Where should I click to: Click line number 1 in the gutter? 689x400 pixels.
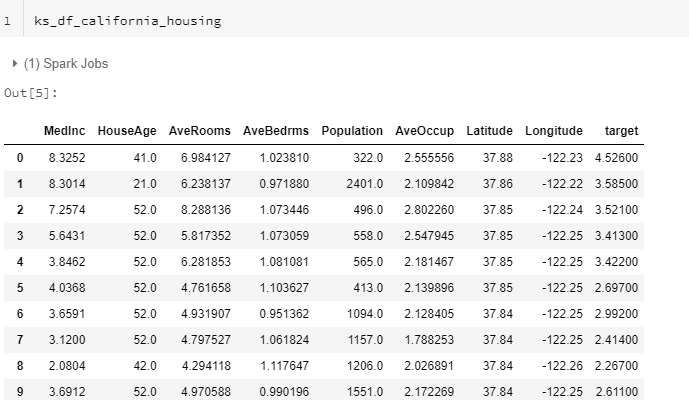pyautogui.click(x=7, y=21)
